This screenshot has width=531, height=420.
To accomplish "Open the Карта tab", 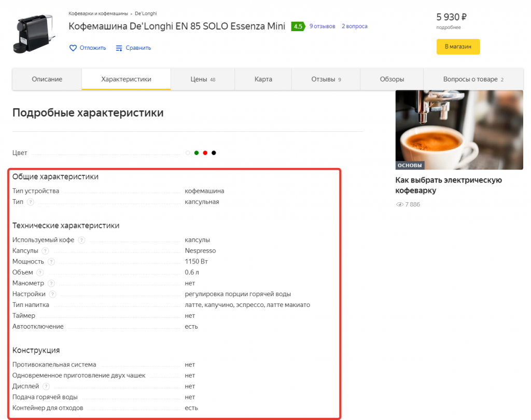I will [263, 79].
